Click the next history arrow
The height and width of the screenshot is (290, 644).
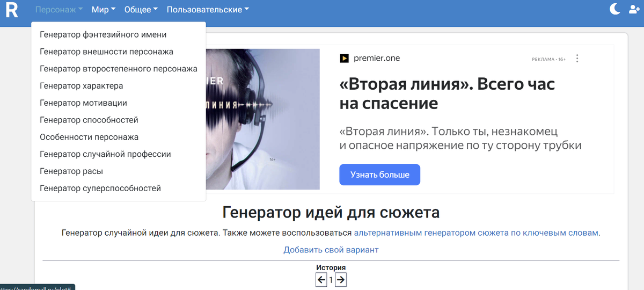pyautogui.click(x=341, y=280)
